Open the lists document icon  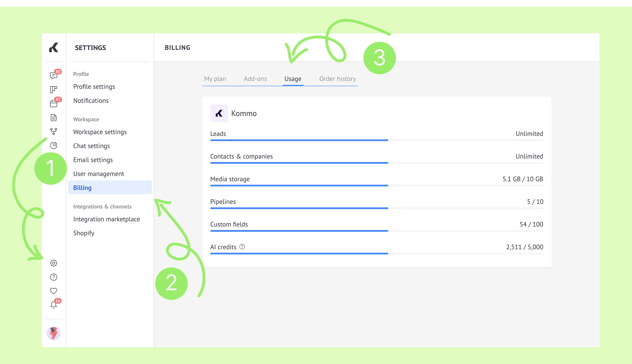coord(53,117)
